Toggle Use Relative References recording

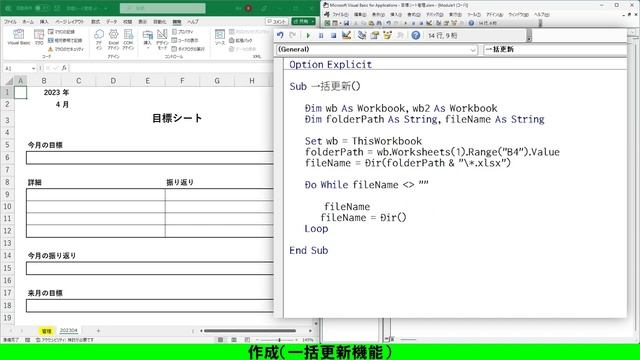coord(65,40)
